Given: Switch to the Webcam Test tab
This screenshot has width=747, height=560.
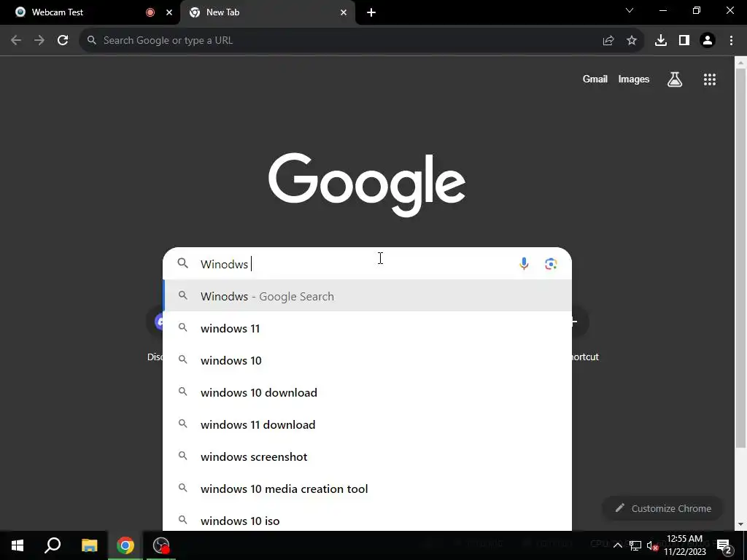Looking at the screenshot, I should (x=90, y=12).
